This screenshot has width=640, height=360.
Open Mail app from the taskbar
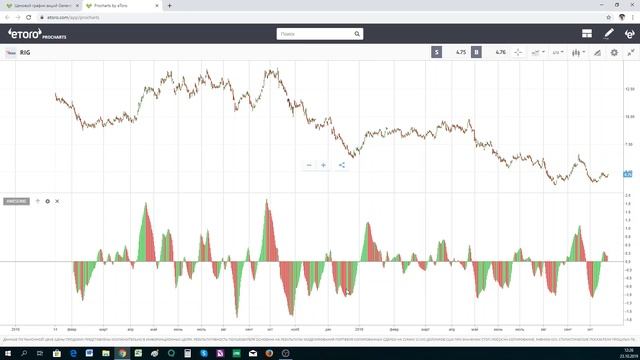(253, 353)
